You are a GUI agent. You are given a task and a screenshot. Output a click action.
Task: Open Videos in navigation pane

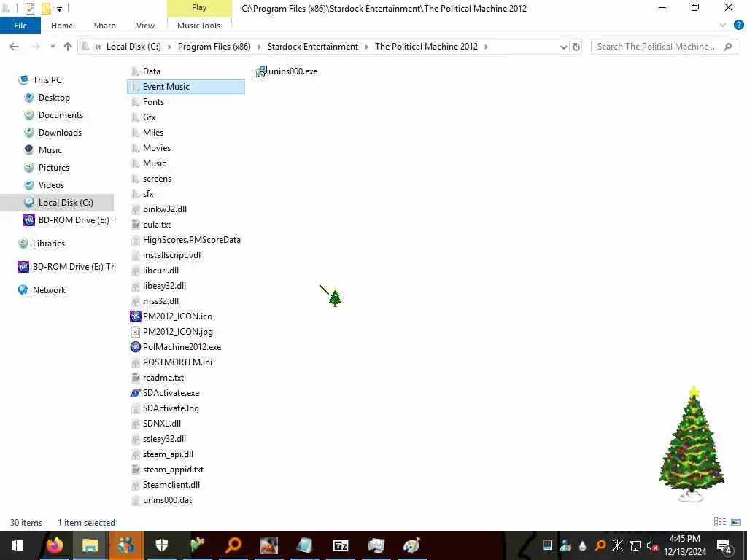click(51, 185)
